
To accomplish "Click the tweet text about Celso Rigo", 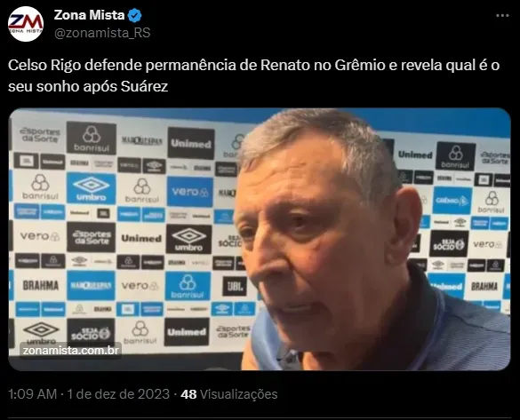I will [x=253, y=75].
